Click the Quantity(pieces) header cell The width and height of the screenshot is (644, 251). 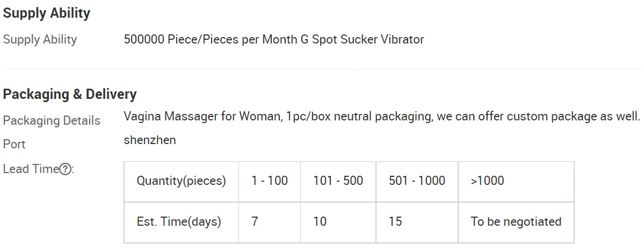click(181, 181)
